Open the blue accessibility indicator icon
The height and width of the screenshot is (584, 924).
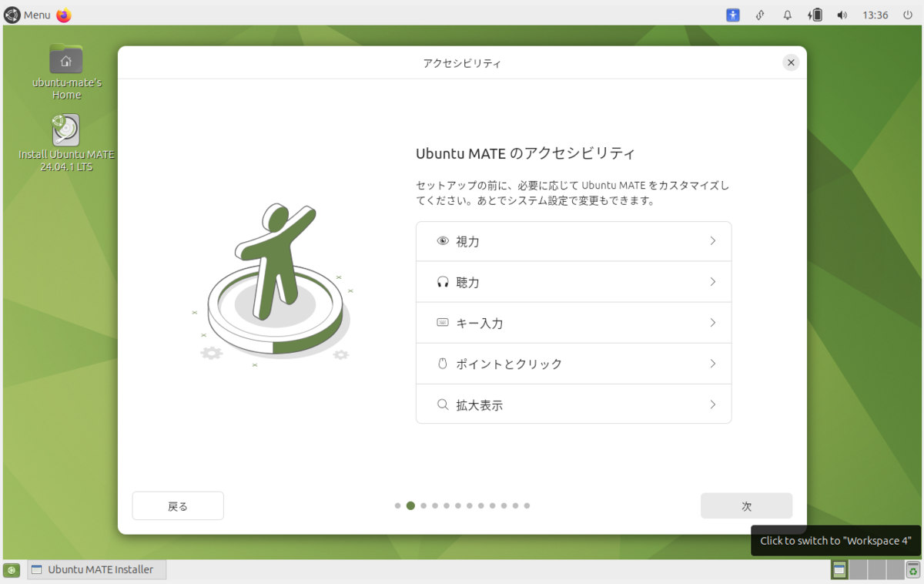click(x=733, y=15)
